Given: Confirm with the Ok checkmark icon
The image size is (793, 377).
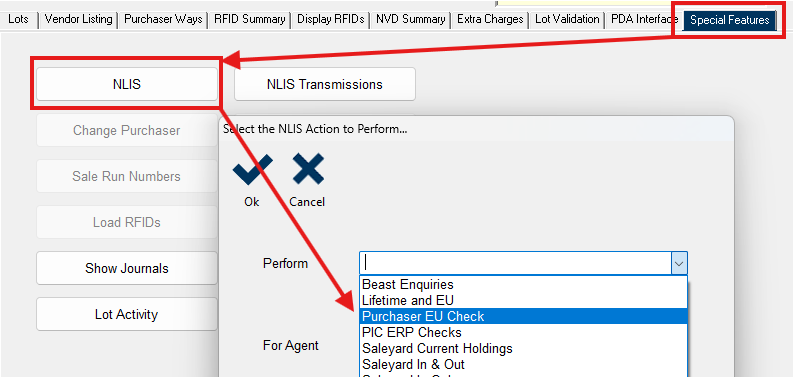Looking at the screenshot, I should (x=252, y=171).
